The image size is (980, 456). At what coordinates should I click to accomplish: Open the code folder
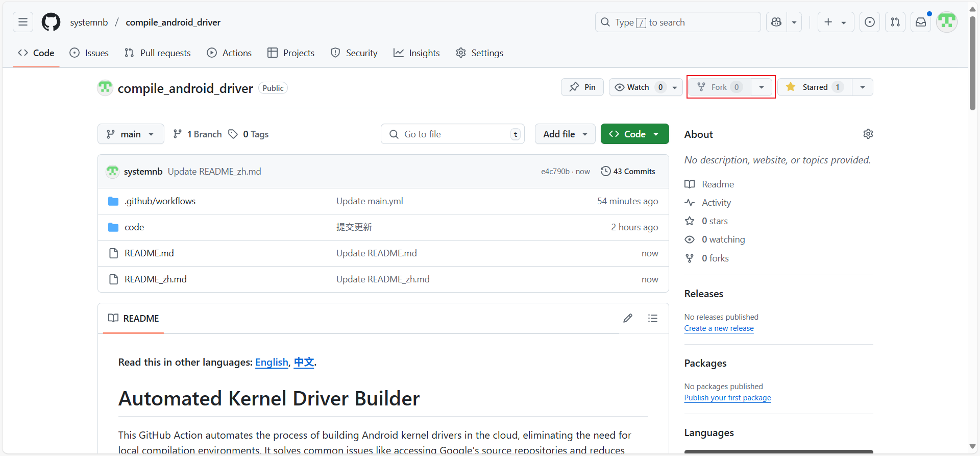134,227
